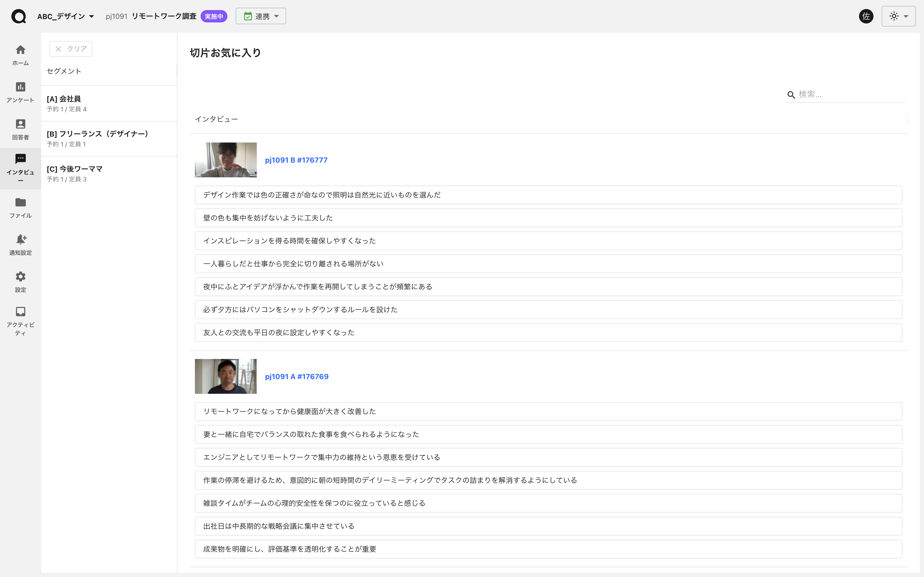Open the brightness theme dropdown
Image resolution: width=924 pixels, height=577 pixels.
(x=898, y=16)
